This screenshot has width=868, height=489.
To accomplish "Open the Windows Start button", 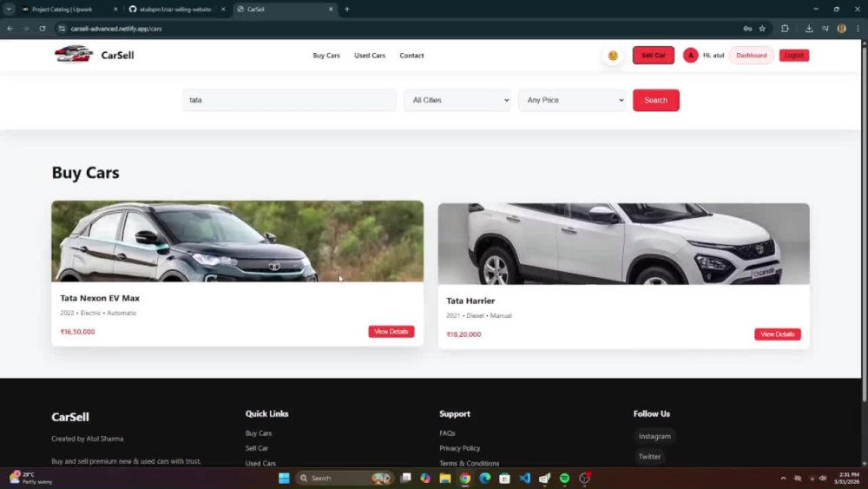I will (x=284, y=478).
